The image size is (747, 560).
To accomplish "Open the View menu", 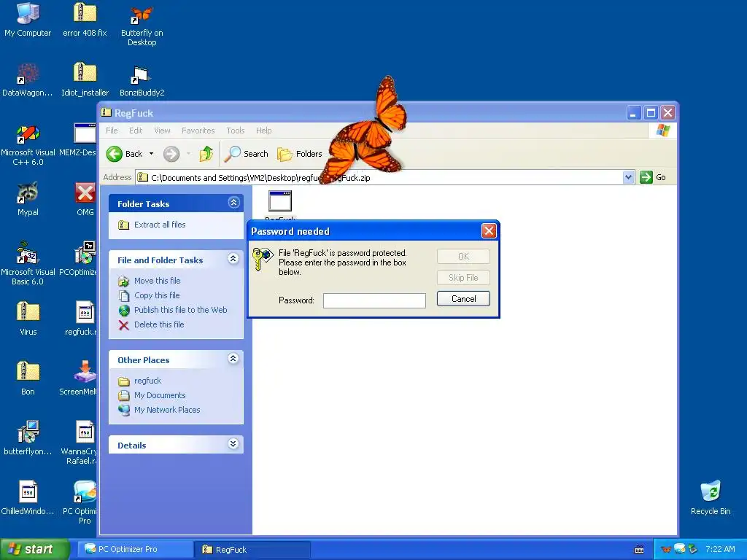I will pyautogui.click(x=162, y=131).
